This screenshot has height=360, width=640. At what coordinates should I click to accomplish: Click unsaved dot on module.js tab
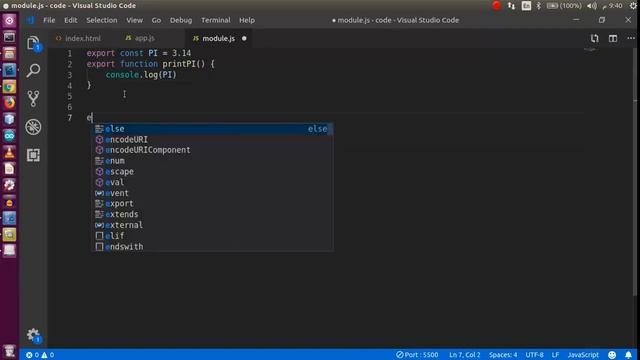pyautogui.click(x=244, y=38)
